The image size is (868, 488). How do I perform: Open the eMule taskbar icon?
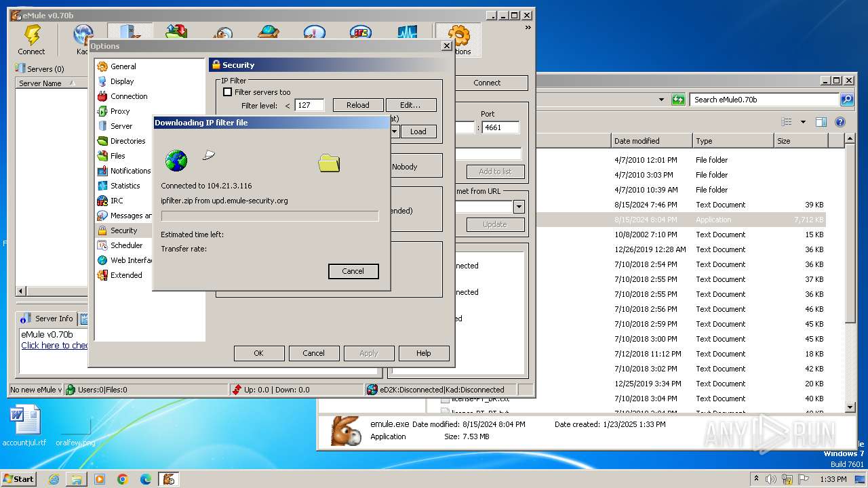tap(168, 479)
